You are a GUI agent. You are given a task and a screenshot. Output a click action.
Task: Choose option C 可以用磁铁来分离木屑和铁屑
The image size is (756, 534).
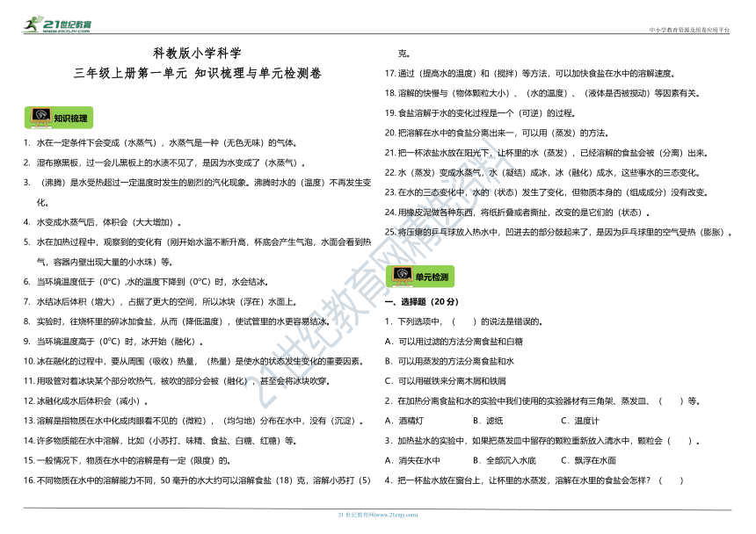pyautogui.click(x=446, y=381)
